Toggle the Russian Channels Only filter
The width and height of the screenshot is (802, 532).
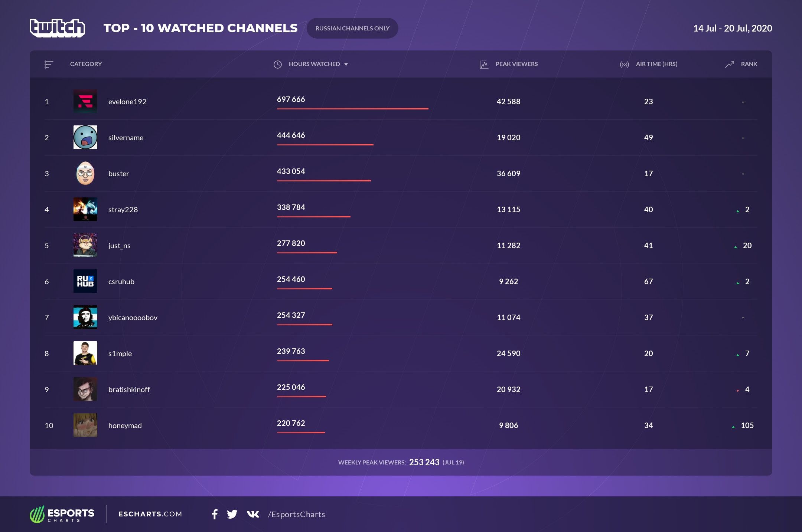352,28
